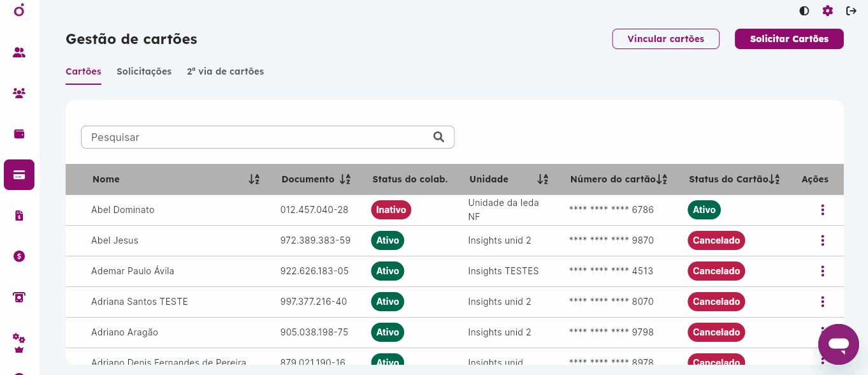Open the invoice document icon in sidebar
The image size is (868, 375).
19,216
